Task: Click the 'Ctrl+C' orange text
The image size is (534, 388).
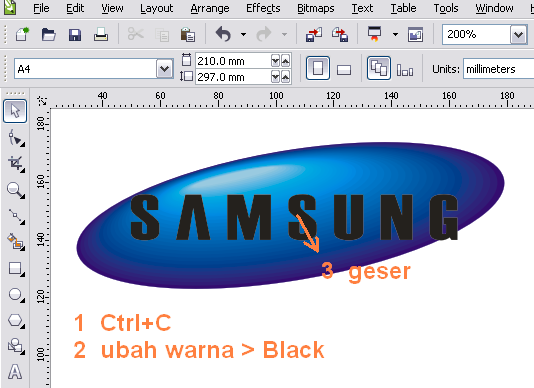Action: pyautogui.click(x=136, y=322)
